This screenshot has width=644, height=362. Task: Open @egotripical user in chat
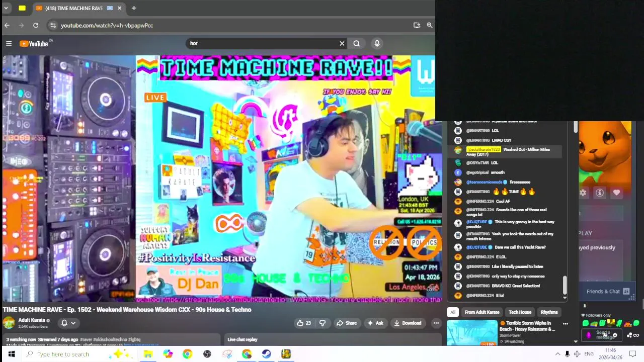477,172
